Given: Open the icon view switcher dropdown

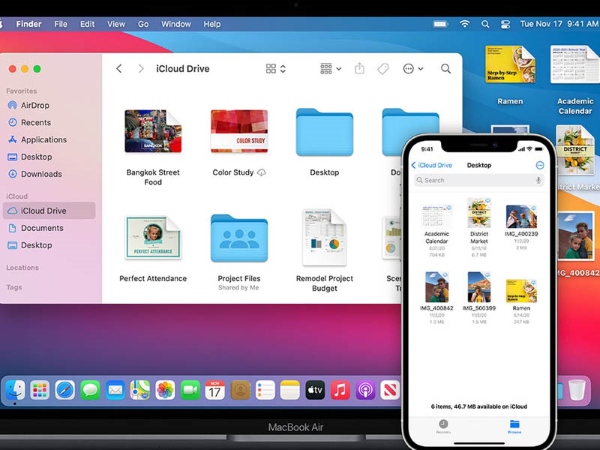Looking at the screenshot, I should pos(276,69).
